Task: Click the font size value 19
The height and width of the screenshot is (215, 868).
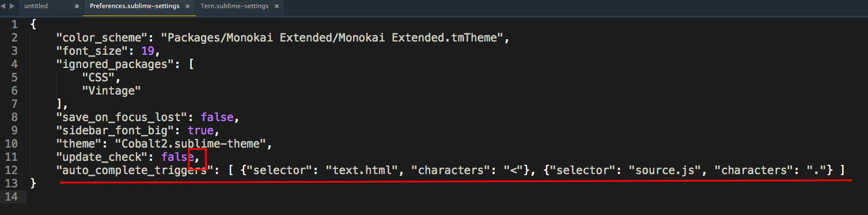Action: (x=147, y=51)
